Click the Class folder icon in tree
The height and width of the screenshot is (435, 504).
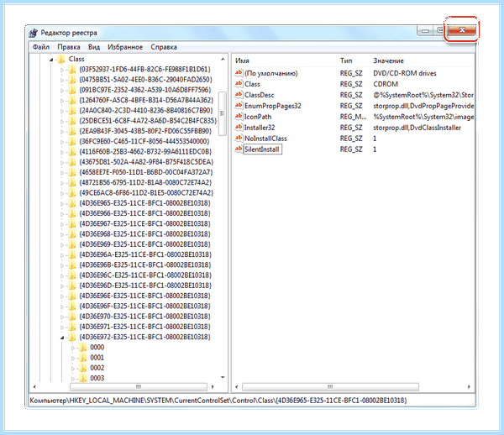click(60, 59)
